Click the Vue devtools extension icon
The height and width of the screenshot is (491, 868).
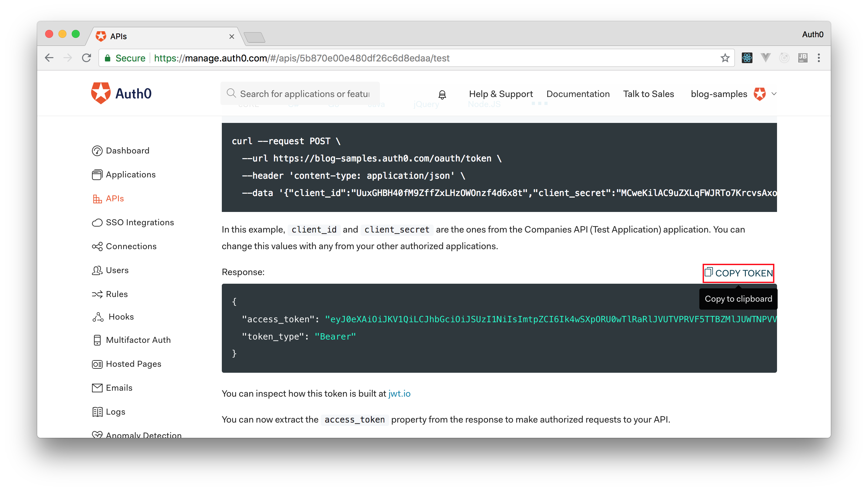(x=765, y=58)
